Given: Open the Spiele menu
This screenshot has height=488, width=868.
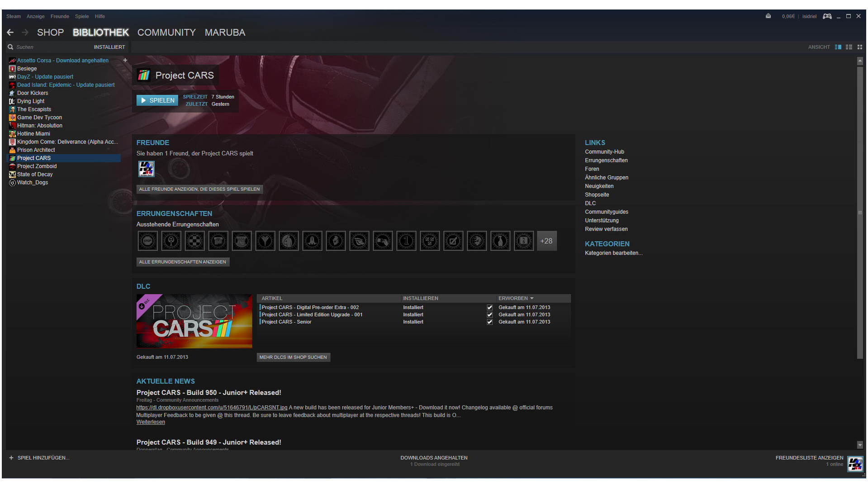Looking at the screenshot, I should coord(82,16).
